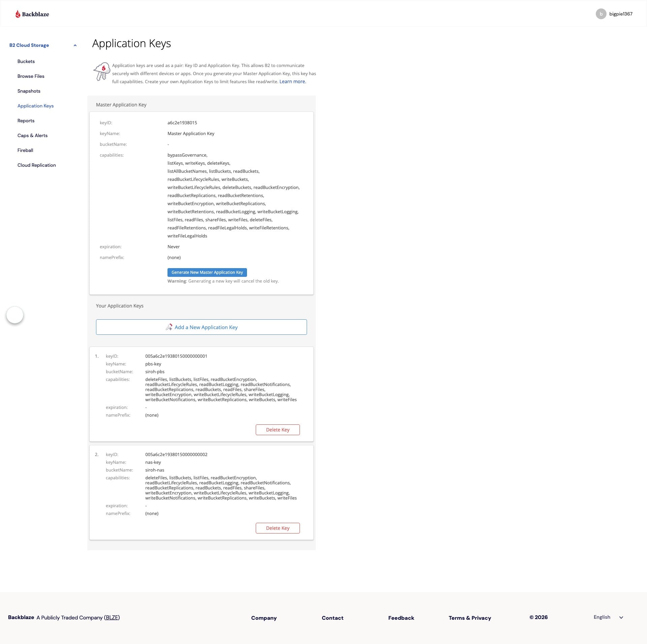Image resolution: width=647 pixels, height=644 pixels.
Task: Click the key icon in Add Key button
Action: click(169, 327)
